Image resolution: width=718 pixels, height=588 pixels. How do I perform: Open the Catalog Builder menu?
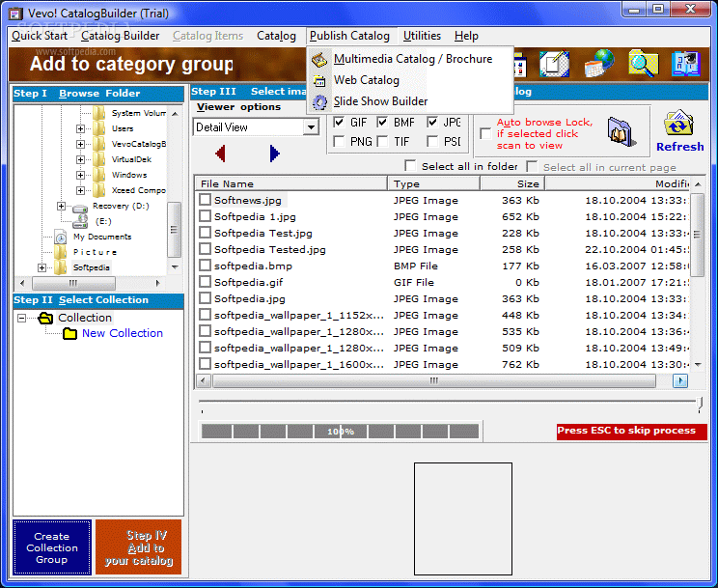[x=121, y=36]
